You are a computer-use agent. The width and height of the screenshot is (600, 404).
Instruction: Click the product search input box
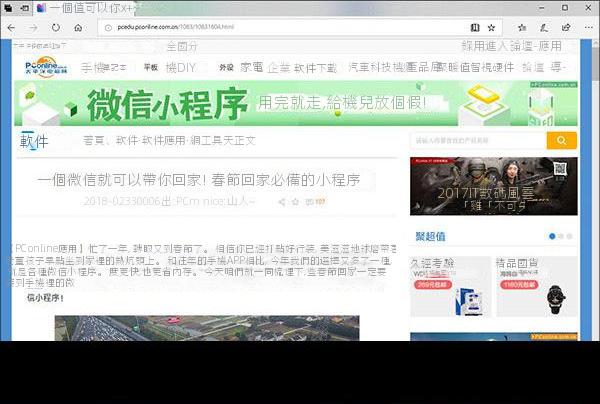[478, 140]
